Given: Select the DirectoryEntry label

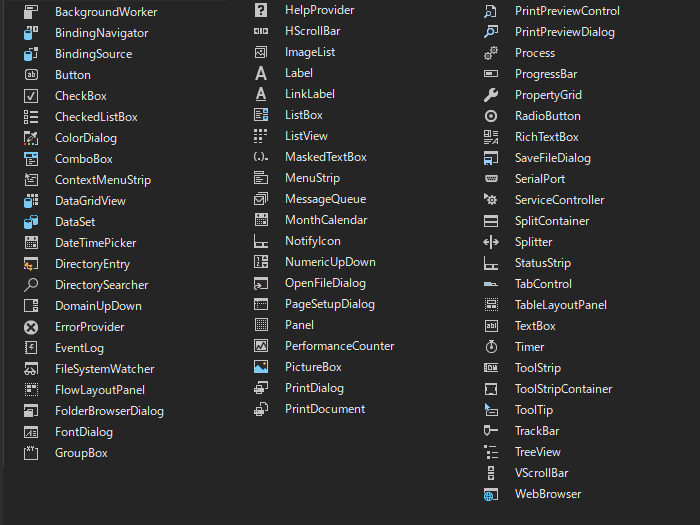Looking at the screenshot, I should [x=92, y=264].
